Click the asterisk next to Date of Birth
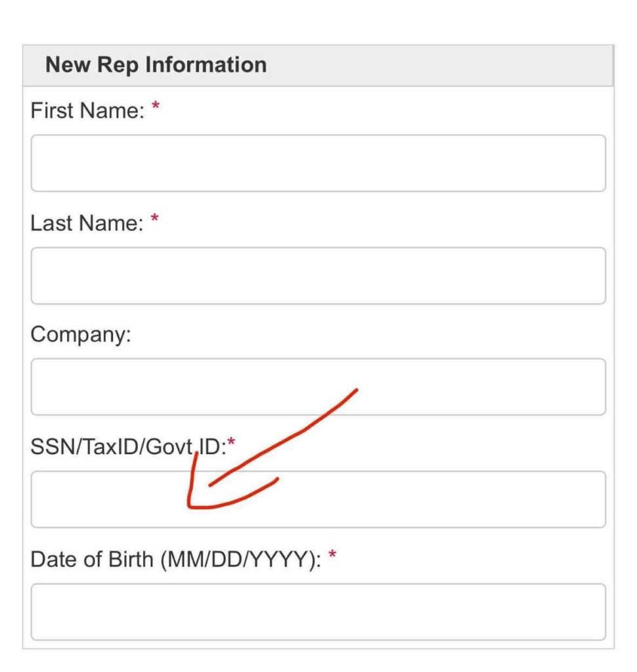637x672 pixels. click(x=332, y=555)
